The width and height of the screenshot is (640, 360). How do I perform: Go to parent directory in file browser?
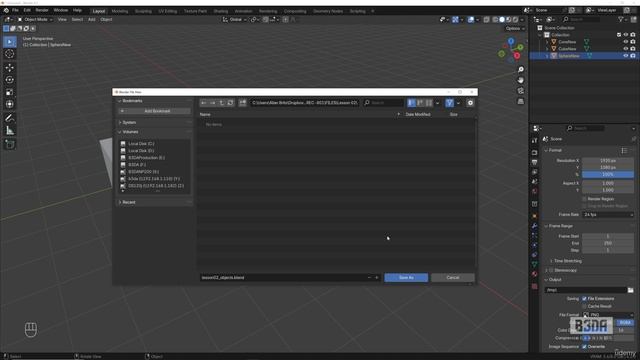(222, 103)
